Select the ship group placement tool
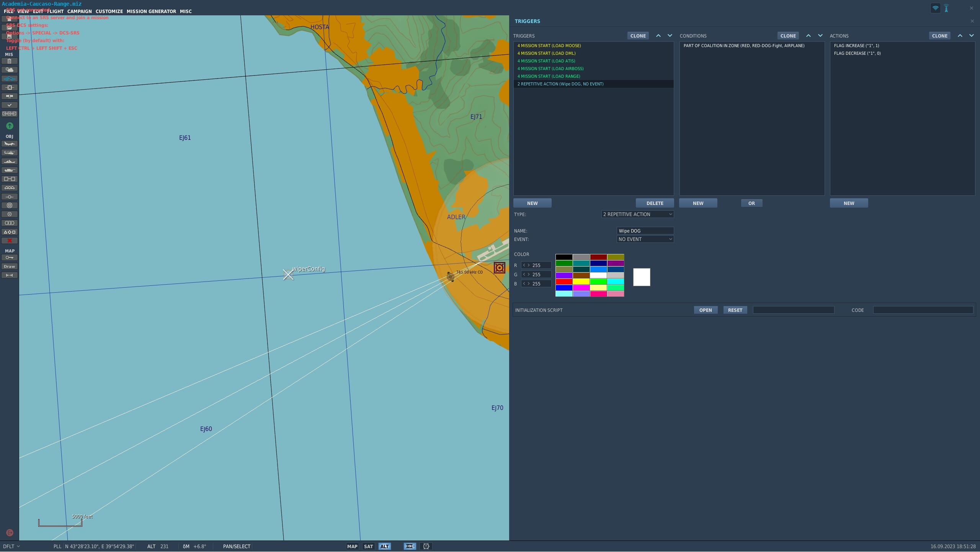 [10, 162]
